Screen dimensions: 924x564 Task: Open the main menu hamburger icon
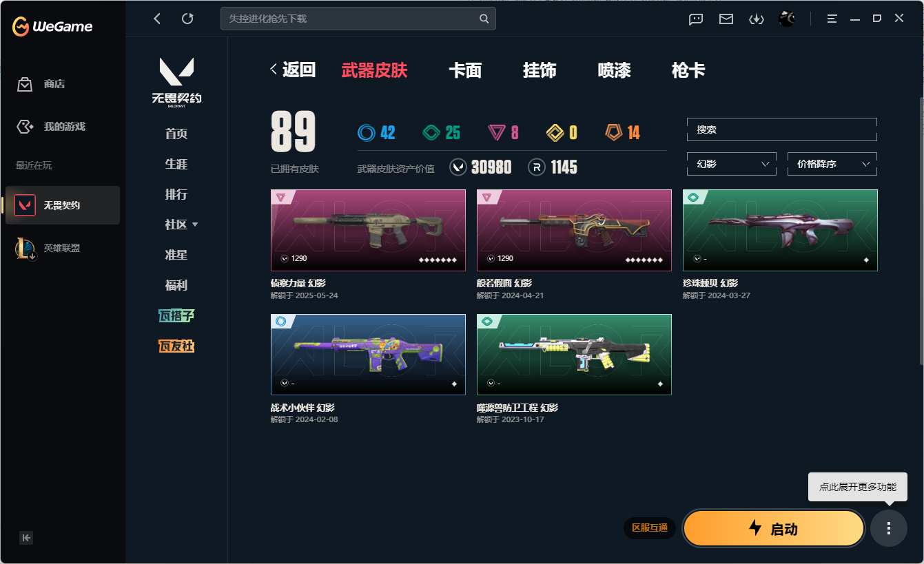click(832, 19)
